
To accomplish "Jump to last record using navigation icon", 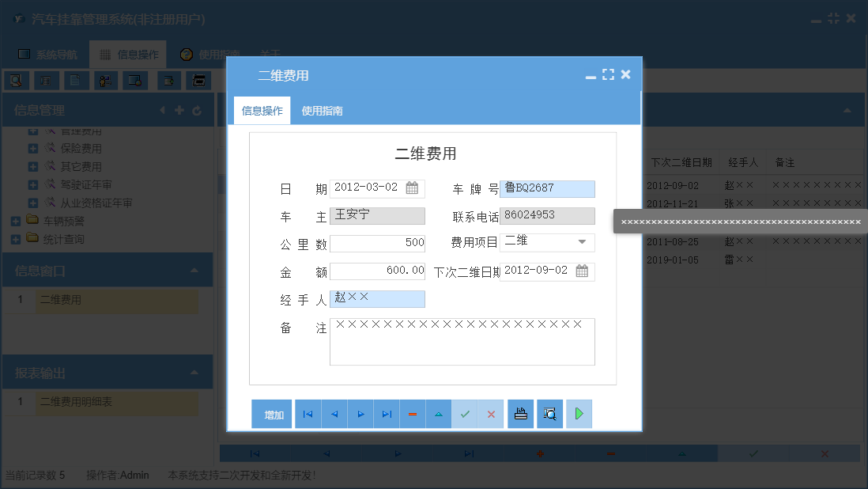I will pos(387,414).
